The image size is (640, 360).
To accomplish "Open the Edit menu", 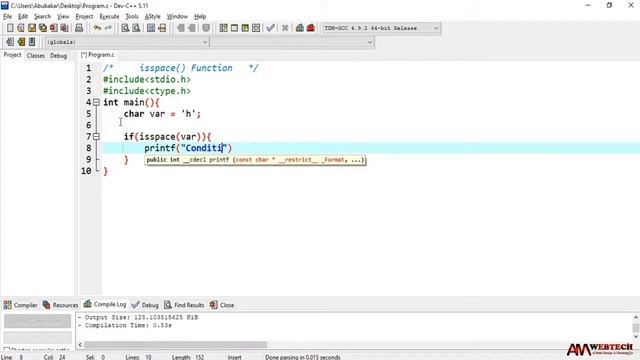I will (x=23, y=16).
